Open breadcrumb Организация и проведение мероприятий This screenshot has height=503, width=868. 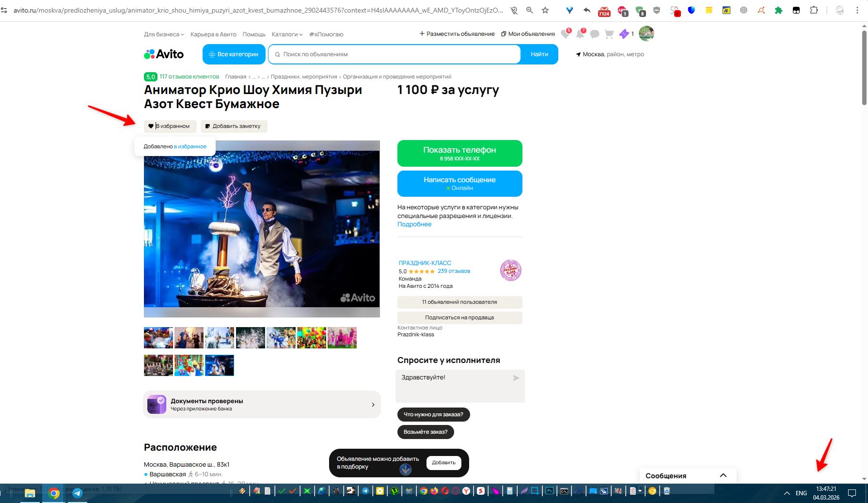point(397,77)
